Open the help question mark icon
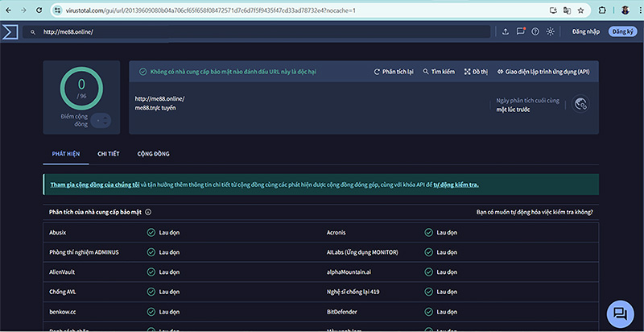The height and width of the screenshot is (332, 644). (x=535, y=31)
